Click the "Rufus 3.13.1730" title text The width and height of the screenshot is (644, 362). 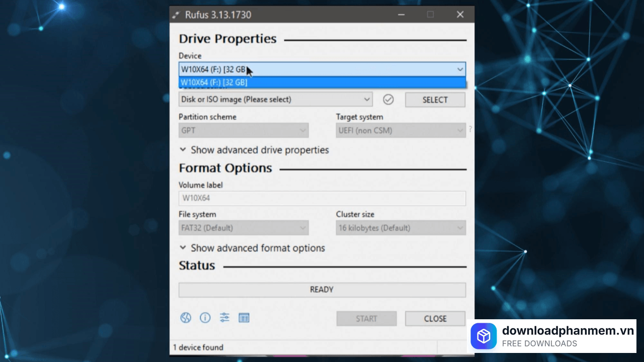(x=218, y=15)
